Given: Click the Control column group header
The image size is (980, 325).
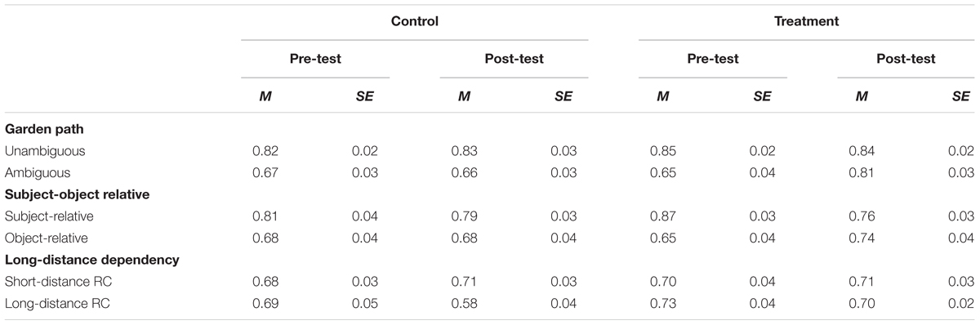Looking at the screenshot, I should pyautogui.click(x=414, y=21).
